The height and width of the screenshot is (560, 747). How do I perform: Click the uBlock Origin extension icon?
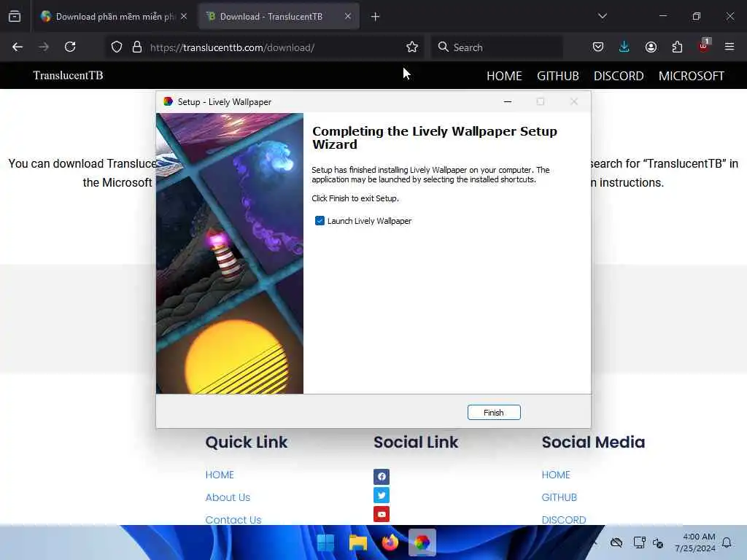coord(704,46)
